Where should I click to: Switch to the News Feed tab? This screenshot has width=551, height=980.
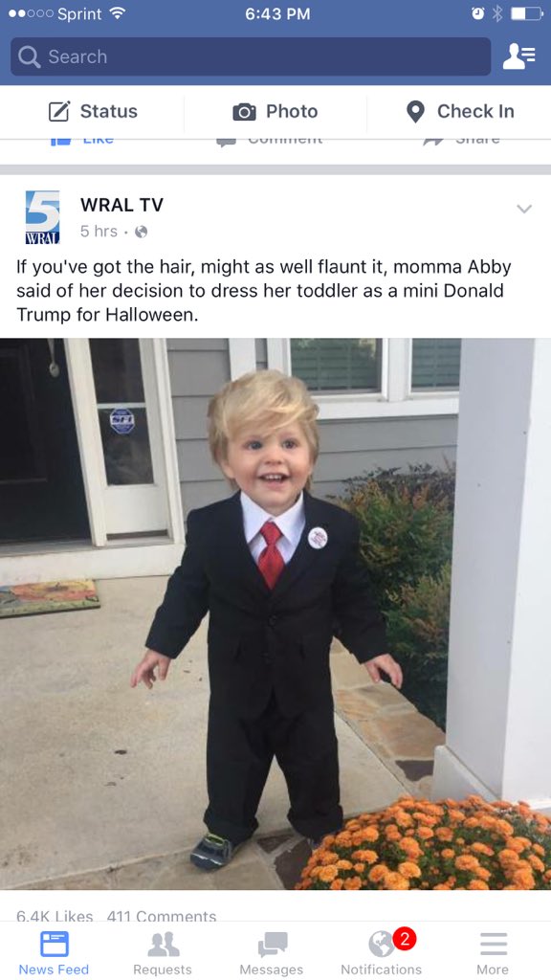click(54, 952)
